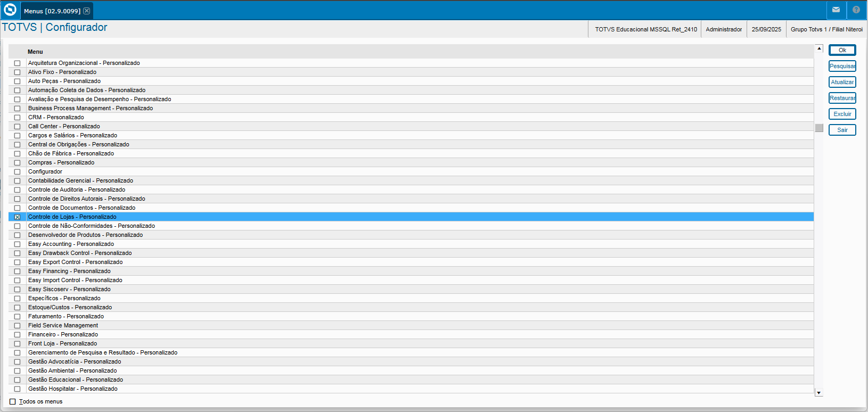Click the scrollbar down arrow
This screenshot has height=412, width=868.
[x=819, y=393]
